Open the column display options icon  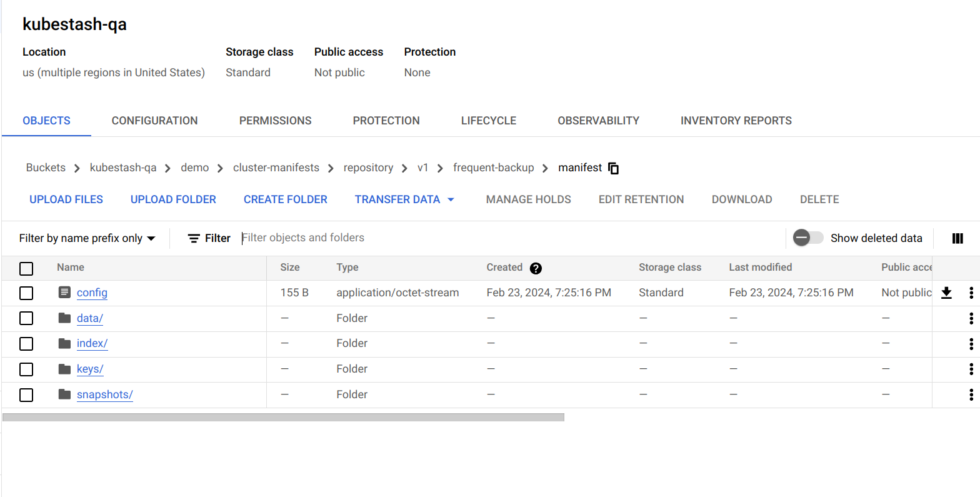click(957, 238)
